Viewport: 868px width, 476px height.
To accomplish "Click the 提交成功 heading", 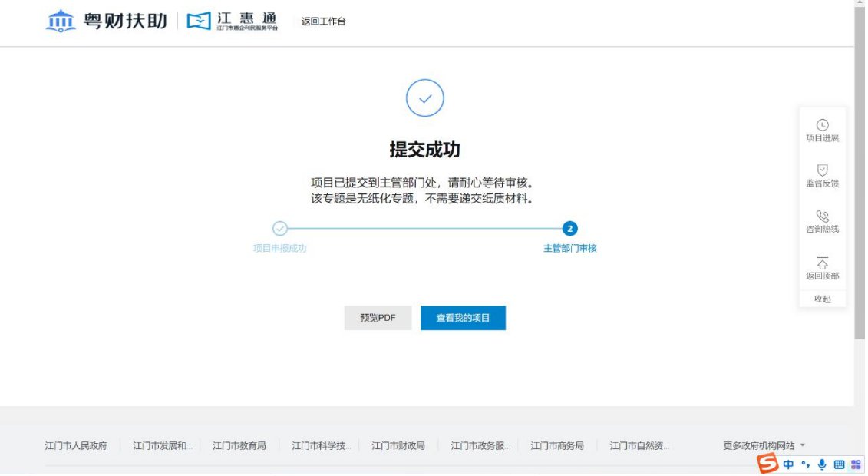I will click(426, 150).
